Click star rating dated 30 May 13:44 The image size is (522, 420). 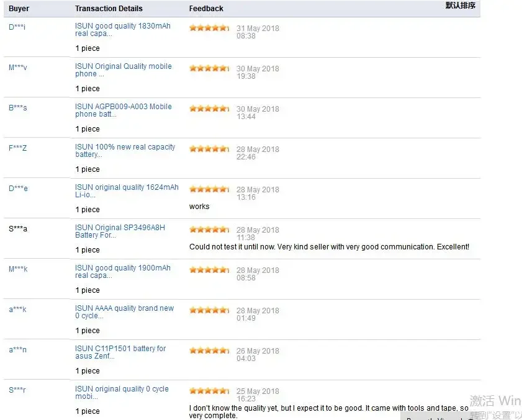click(209, 108)
